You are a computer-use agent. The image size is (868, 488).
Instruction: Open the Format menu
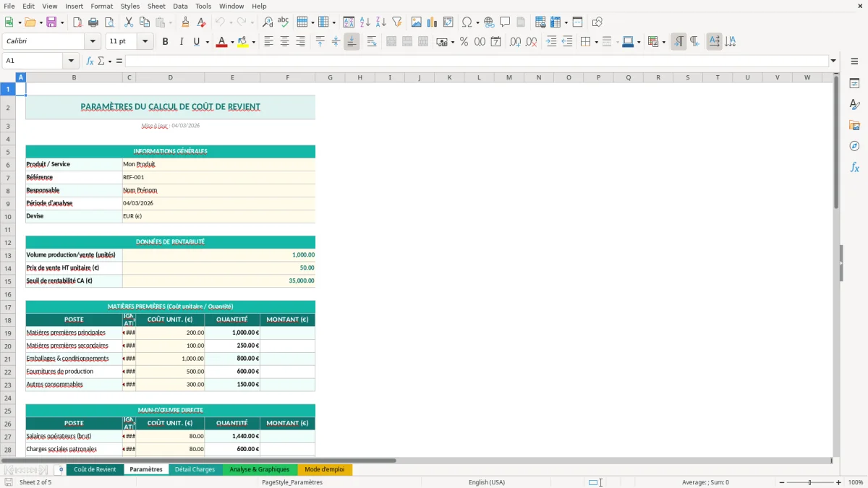[x=101, y=6]
